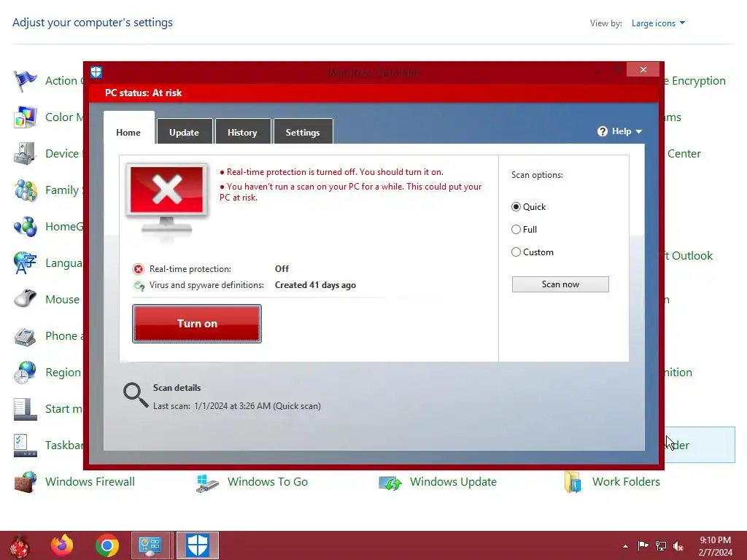747x560 pixels.
Task: Open Taskbar icon in Control Panel
Action: tap(26, 446)
